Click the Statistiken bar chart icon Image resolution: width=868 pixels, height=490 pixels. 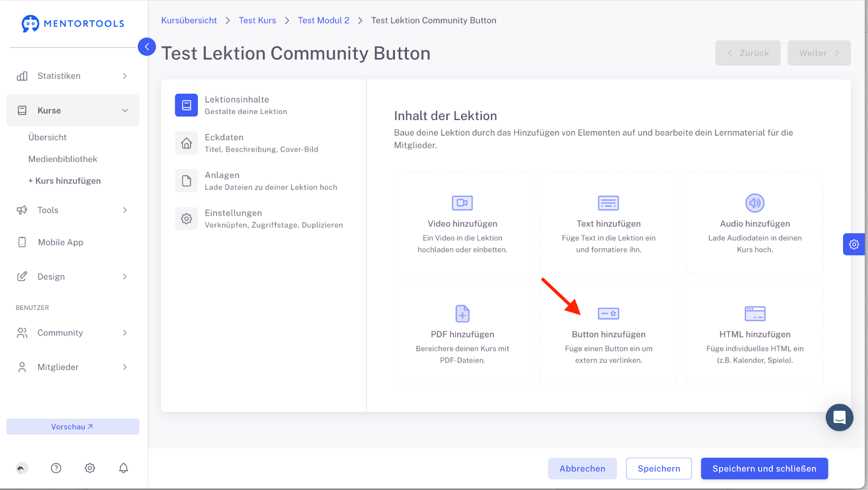coord(22,76)
